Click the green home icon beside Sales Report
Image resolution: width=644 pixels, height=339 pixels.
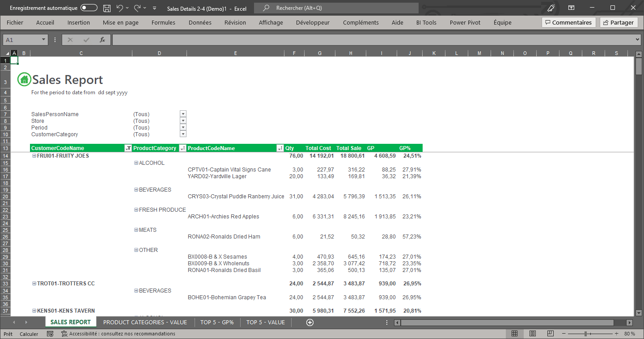(x=24, y=80)
